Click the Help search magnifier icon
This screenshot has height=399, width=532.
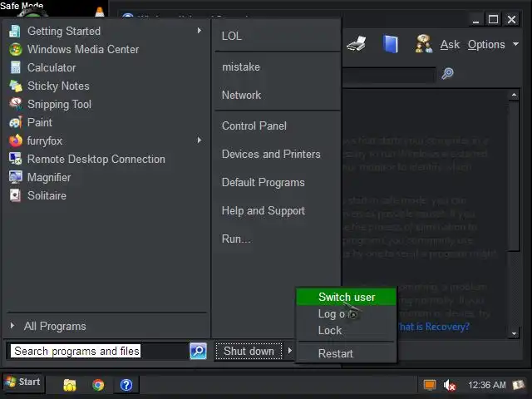447,73
